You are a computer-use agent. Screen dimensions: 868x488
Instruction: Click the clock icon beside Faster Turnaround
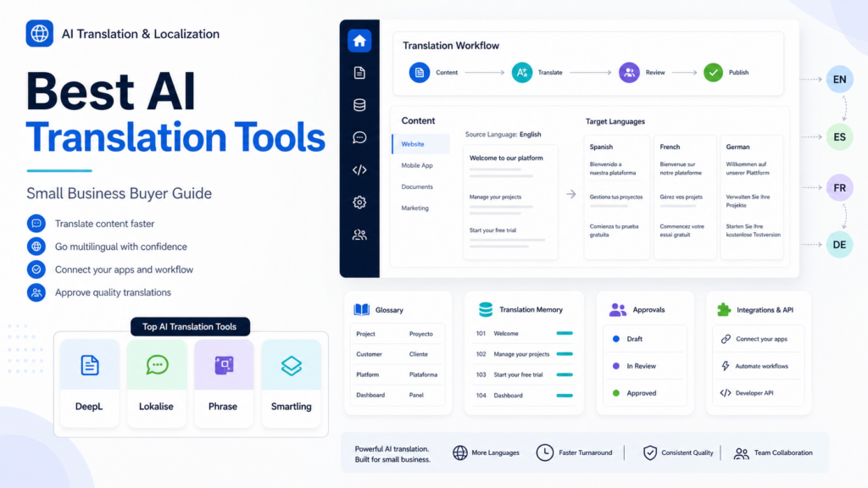545,452
